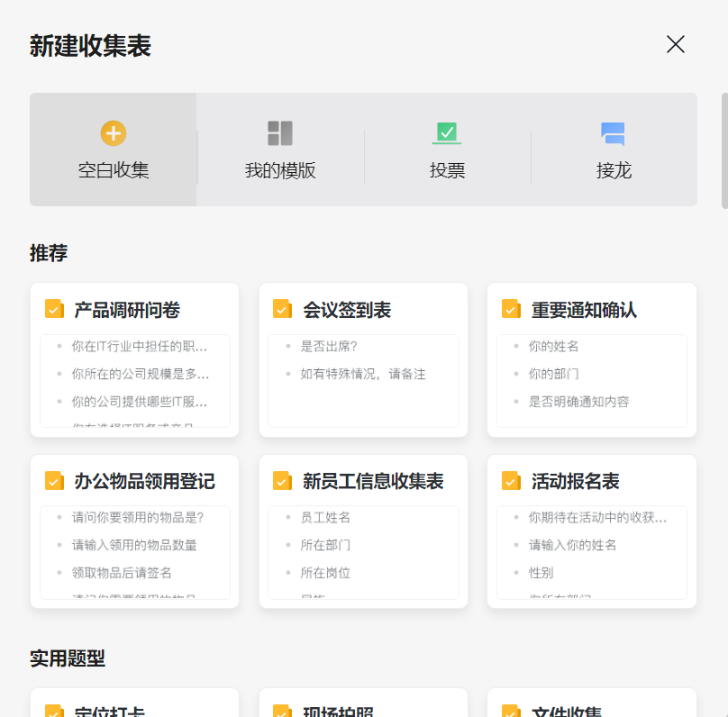Click the 你所在的公司规模是多… preview item
Image resolution: width=728 pixels, height=717 pixels.
pyautogui.click(x=141, y=374)
